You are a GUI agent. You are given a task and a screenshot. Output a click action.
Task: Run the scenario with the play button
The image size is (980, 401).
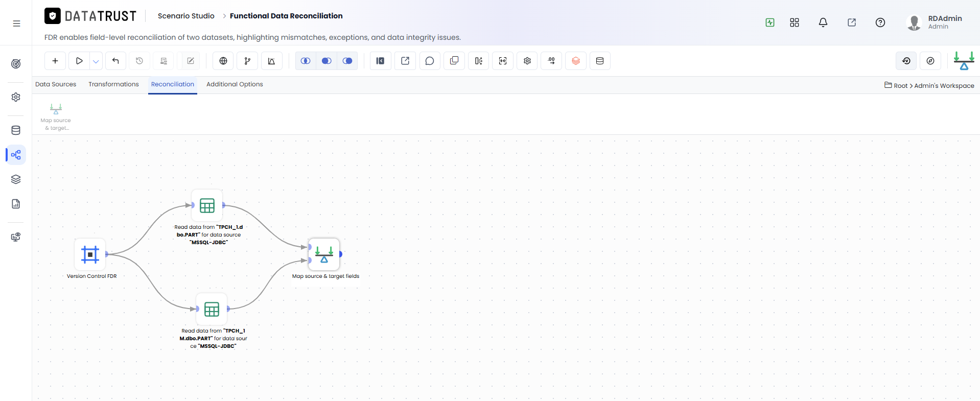click(x=79, y=61)
